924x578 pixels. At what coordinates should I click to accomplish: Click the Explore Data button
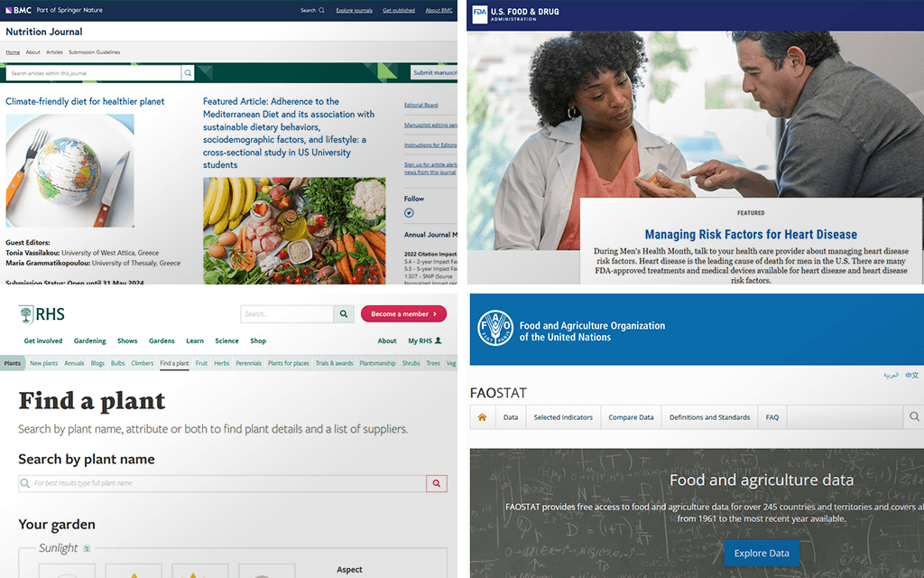tap(762, 554)
